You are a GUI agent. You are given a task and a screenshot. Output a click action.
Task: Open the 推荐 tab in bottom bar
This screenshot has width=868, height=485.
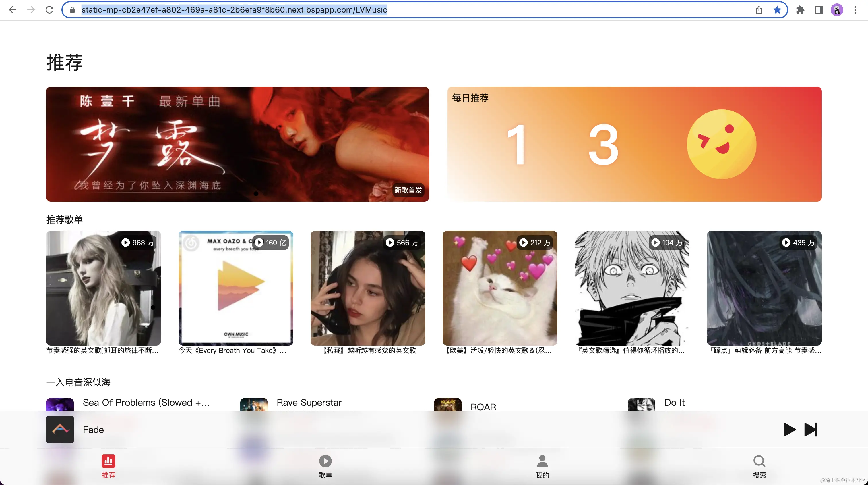pyautogui.click(x=108, y=466)
